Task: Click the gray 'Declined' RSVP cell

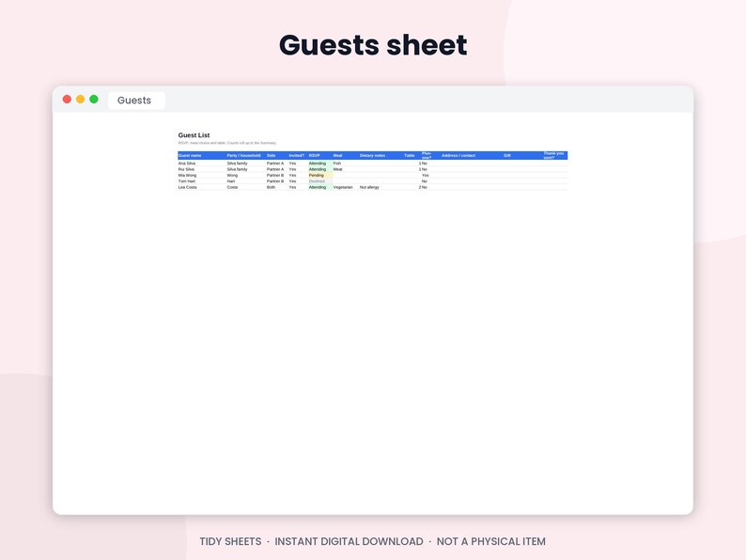Action: (x=320, y=181)
